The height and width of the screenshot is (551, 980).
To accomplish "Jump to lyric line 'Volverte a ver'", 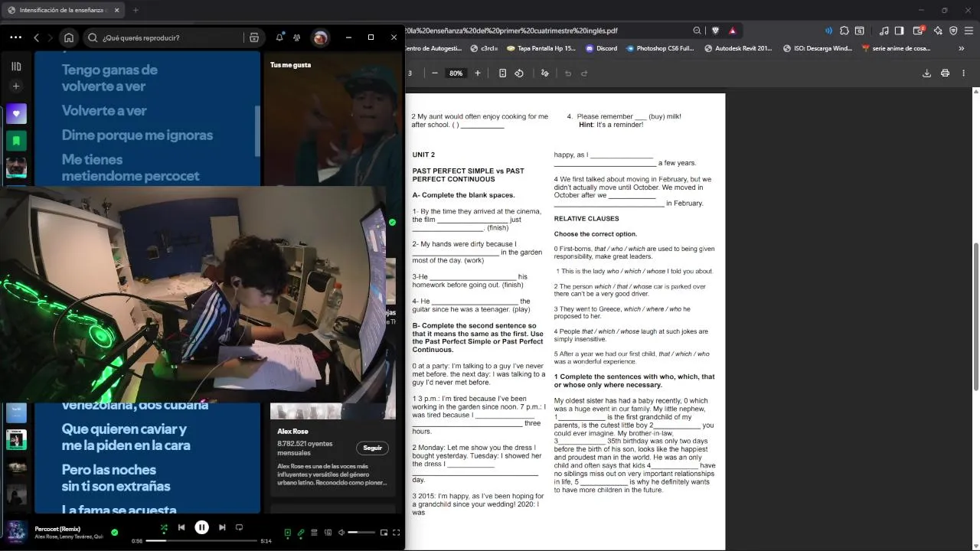I will point(104,110).
